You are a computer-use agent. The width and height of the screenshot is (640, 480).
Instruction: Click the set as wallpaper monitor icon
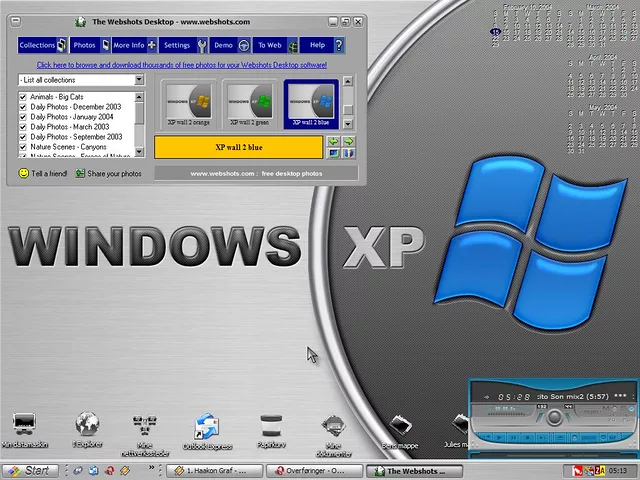tap(333, 153)
